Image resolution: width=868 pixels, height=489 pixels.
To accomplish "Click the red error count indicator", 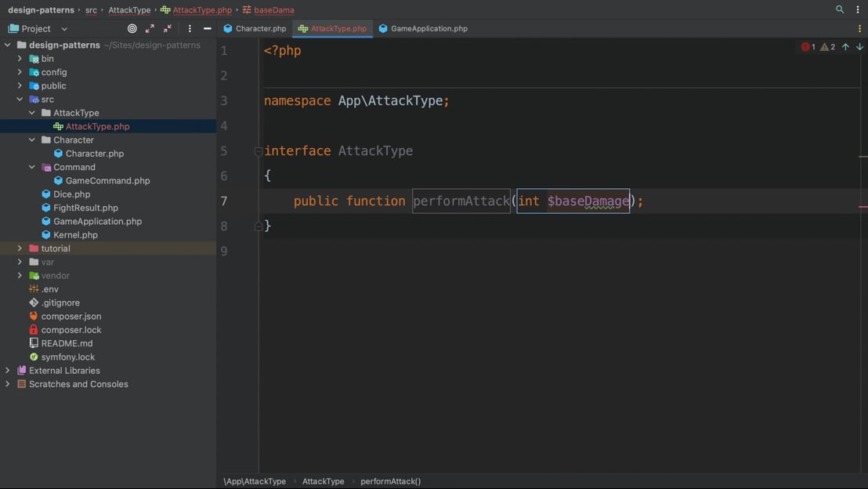I will coord(808,47).
